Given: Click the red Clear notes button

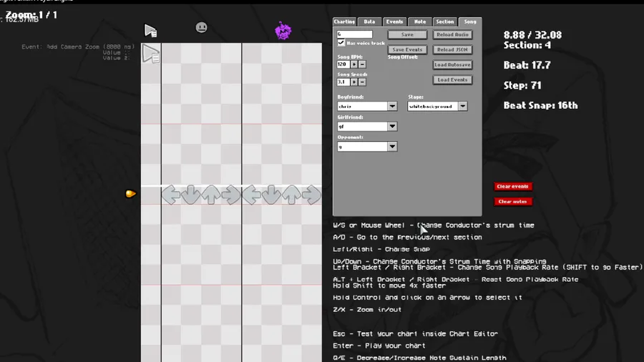Looking at the screenshot, I should point(513,202).
